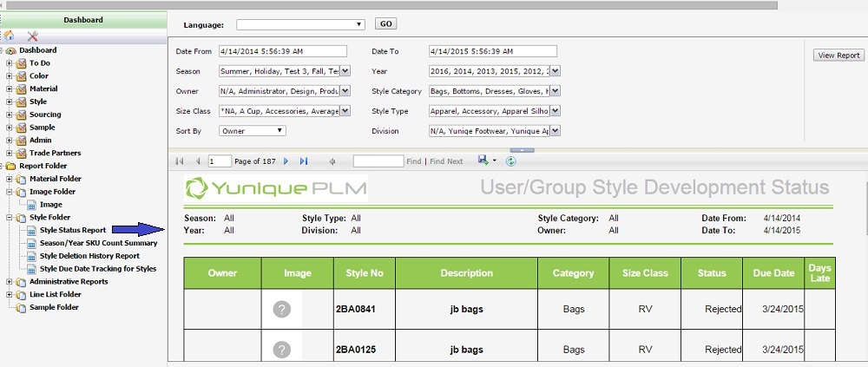Go to previous report page
868x367 pixels.
pyautogui.click(x=198, y=161)
